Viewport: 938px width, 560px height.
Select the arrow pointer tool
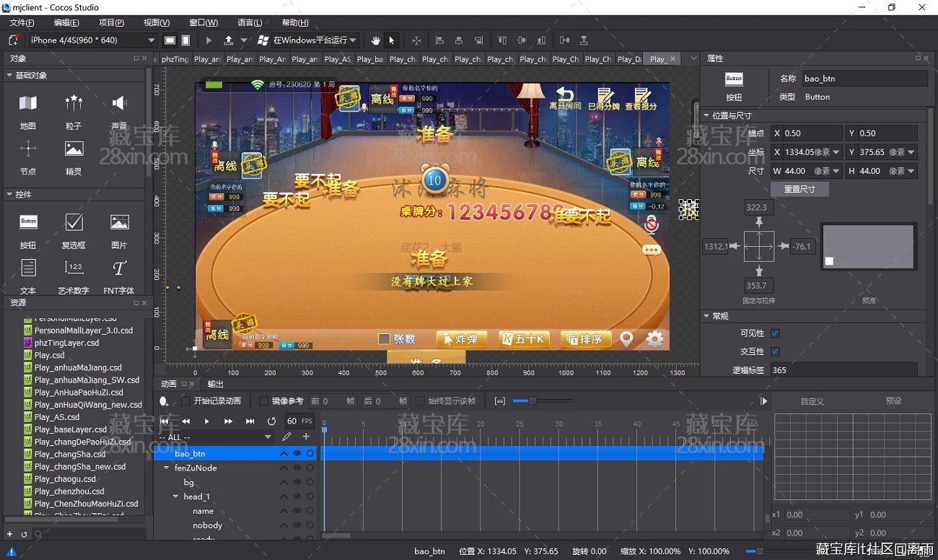[392, 40]
